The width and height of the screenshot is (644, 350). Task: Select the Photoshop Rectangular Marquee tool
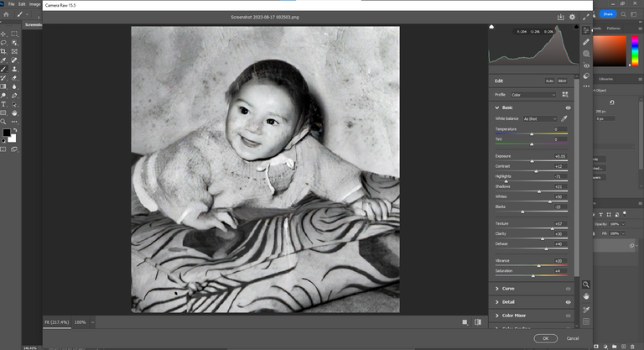[x=14, y=34]
